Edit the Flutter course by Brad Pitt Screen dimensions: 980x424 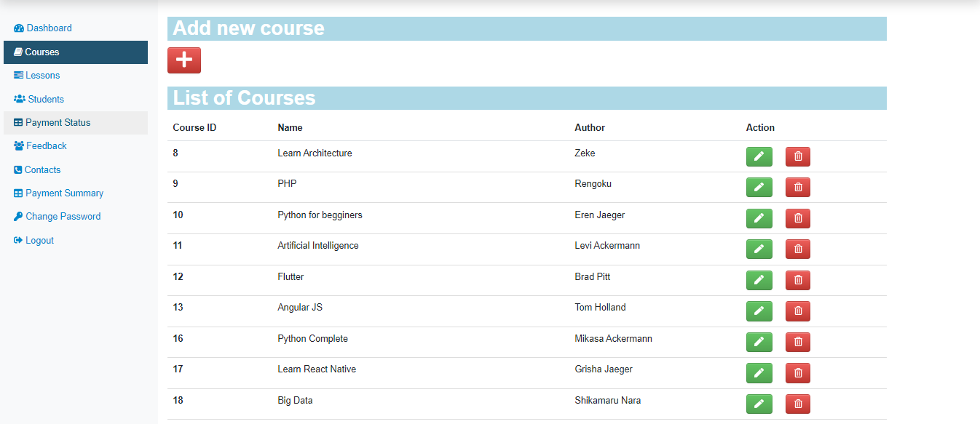click(759, 280)
